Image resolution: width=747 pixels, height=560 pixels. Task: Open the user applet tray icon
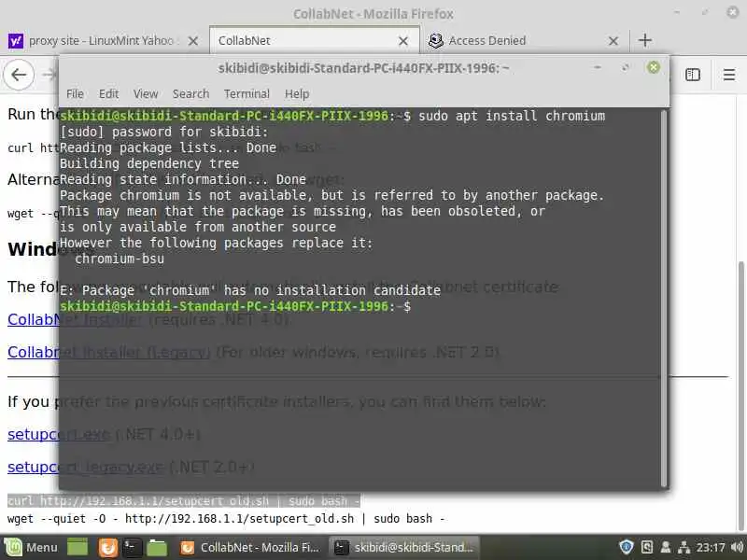click(x=666, y=547)
